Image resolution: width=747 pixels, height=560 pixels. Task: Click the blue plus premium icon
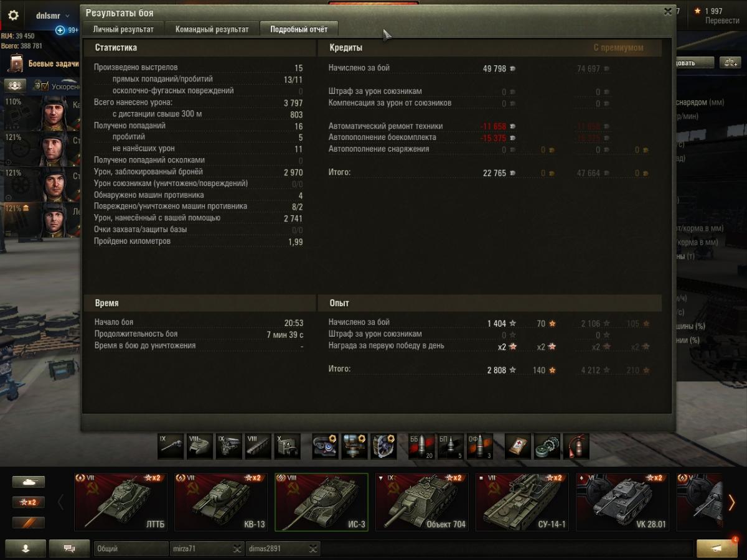tap(60, 30)
